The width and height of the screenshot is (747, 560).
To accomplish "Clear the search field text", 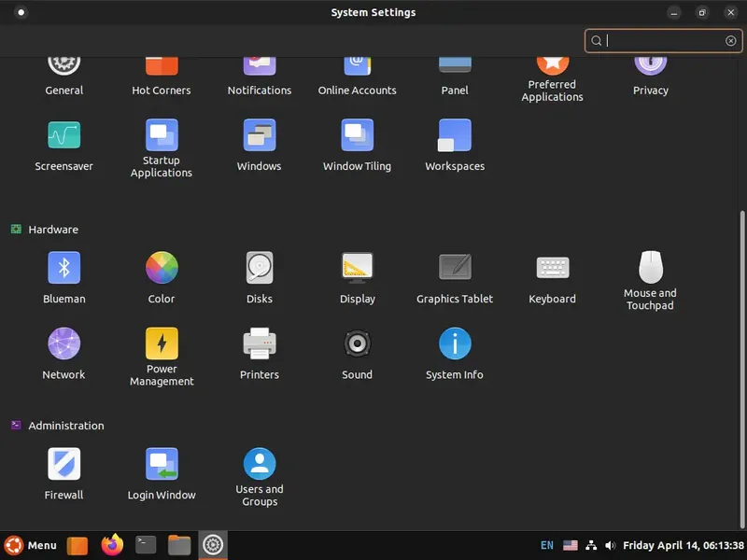I will [730, 41].
